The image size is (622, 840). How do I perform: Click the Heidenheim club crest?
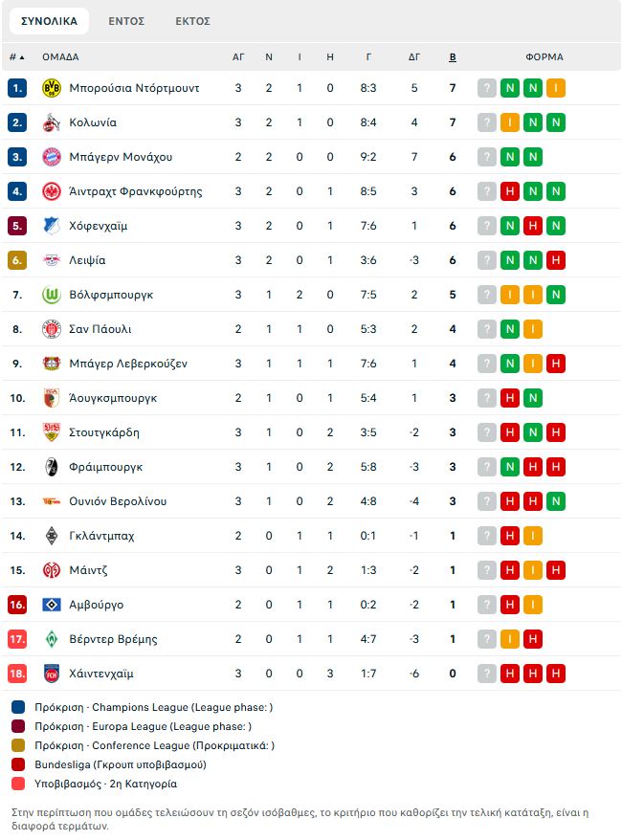(x=52, y=674)
